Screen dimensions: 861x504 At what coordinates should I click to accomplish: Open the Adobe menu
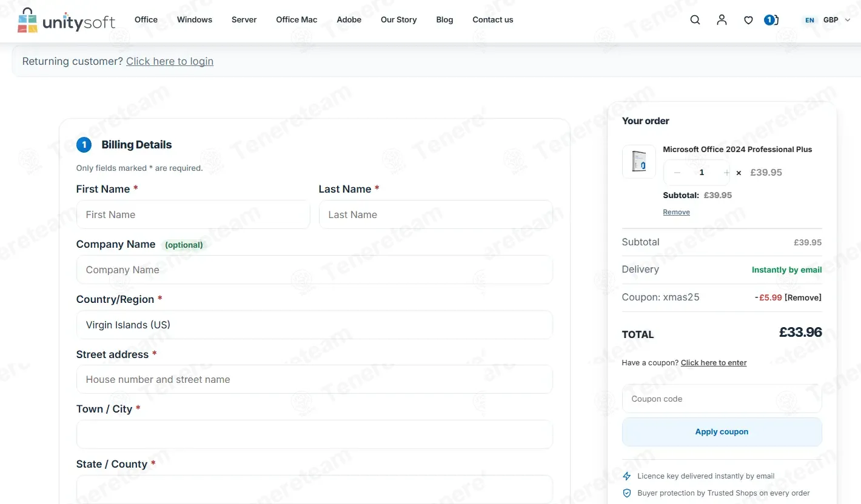click(349, 20)
